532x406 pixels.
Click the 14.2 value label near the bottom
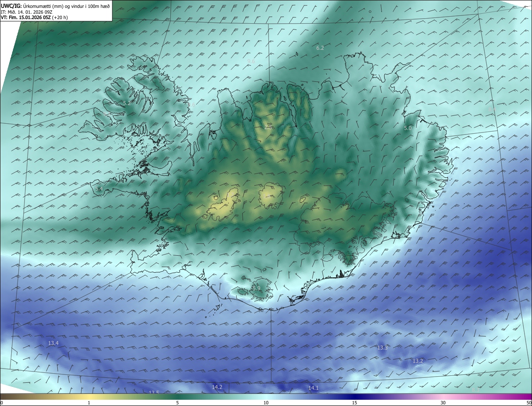(x=217, y=387)
